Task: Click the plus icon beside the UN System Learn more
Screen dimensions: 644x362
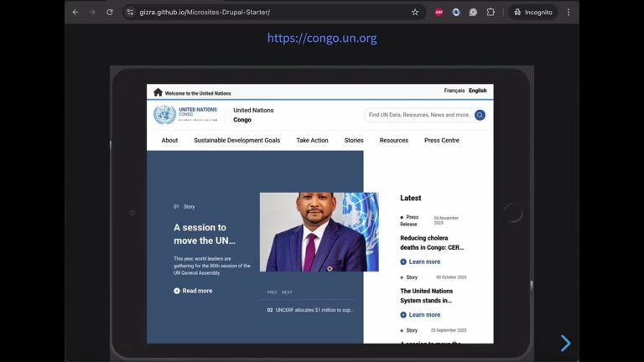Action: [x=403, y=315]
